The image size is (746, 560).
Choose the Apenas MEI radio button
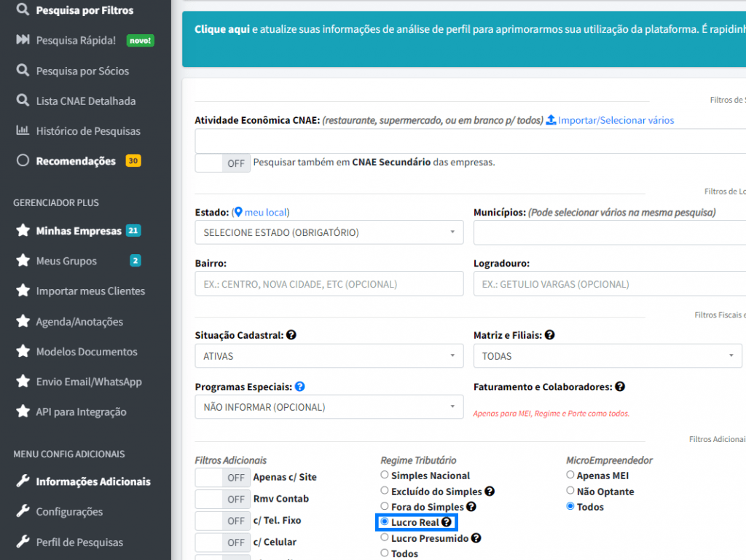(x=570, y=475)
